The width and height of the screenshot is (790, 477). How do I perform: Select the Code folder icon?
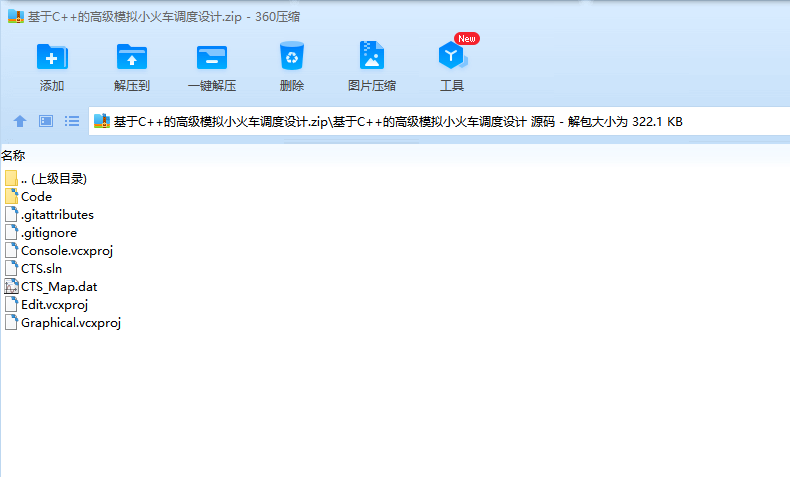point(11,196)
